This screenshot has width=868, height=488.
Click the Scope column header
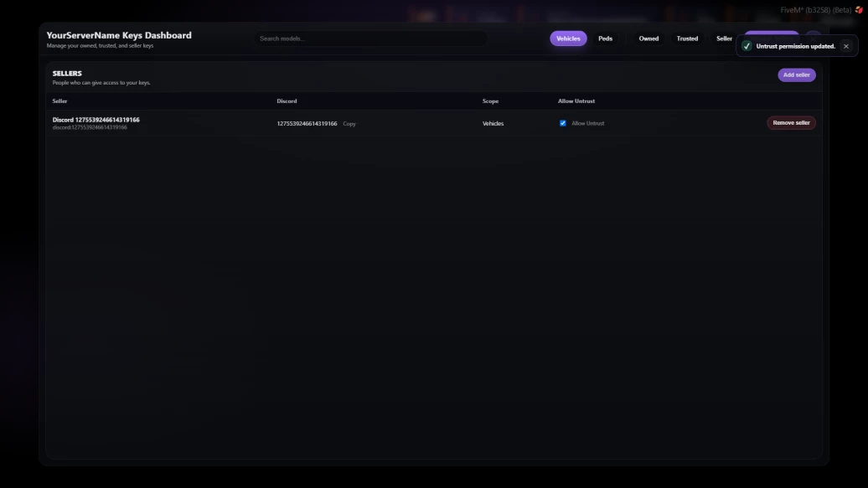tap(490, 101)
